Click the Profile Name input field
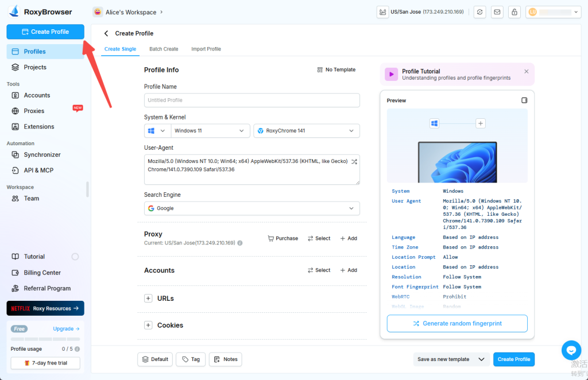588x380 pixels. click(x=252, y=100)
